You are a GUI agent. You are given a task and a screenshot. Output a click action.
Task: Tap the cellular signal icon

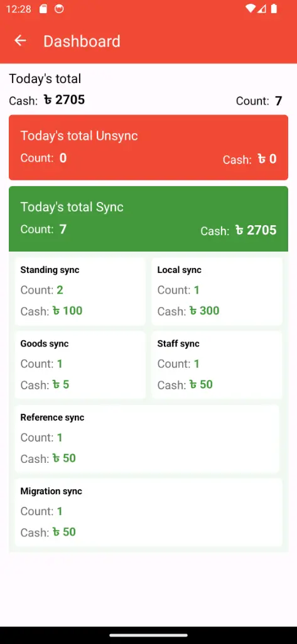[262, 9]
